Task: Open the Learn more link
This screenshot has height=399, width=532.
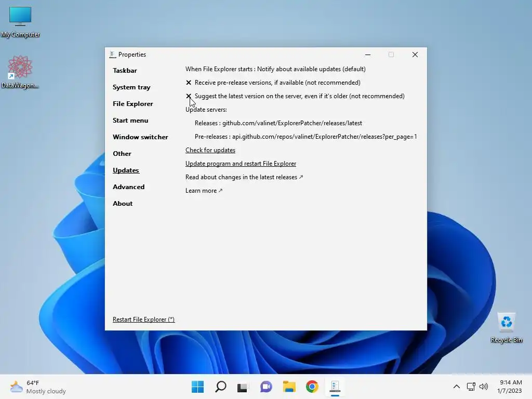Action: [x=204, y=191]
